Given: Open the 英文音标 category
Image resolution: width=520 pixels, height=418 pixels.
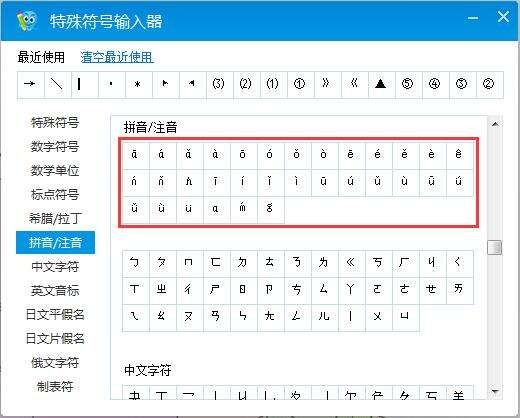Looking at the screenshot, I should coord(55,290).
